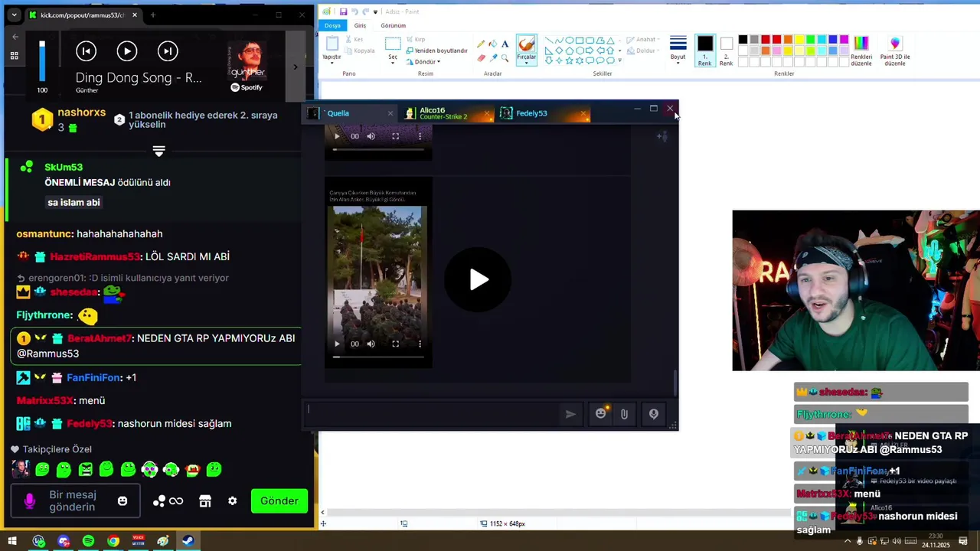Close the Fedely53 chat tab

[583, 114]
